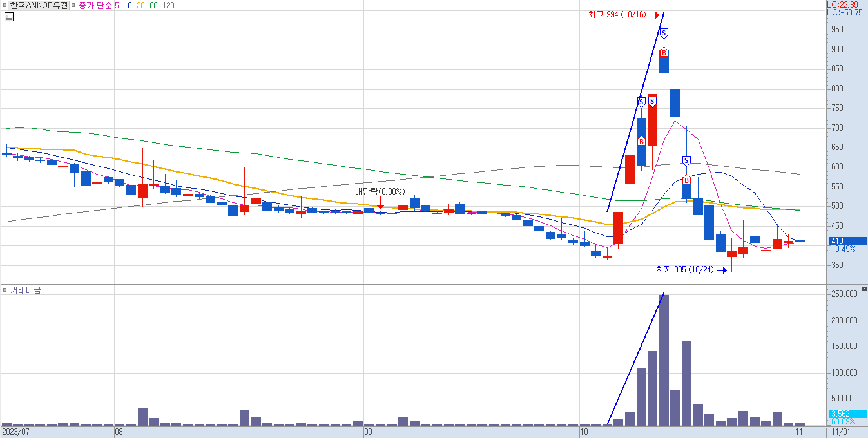Select the 60-day moving average label
868x438 pixels.
[154, 5]
